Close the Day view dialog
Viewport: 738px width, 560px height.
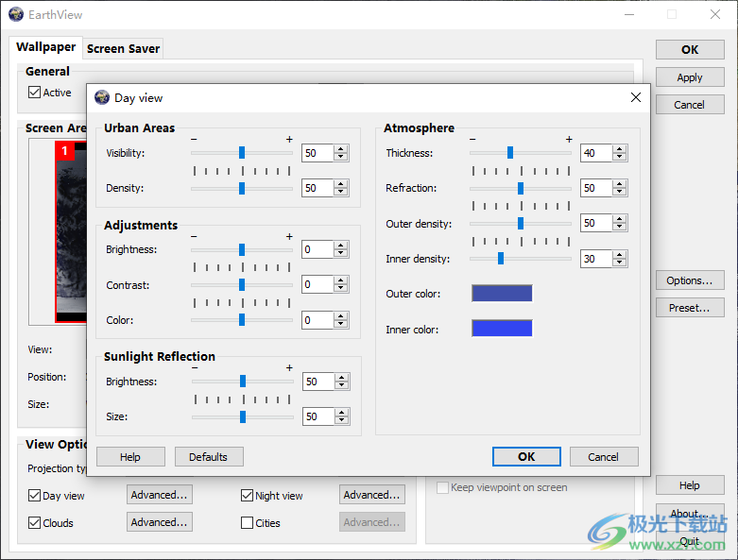click(635, 97)
